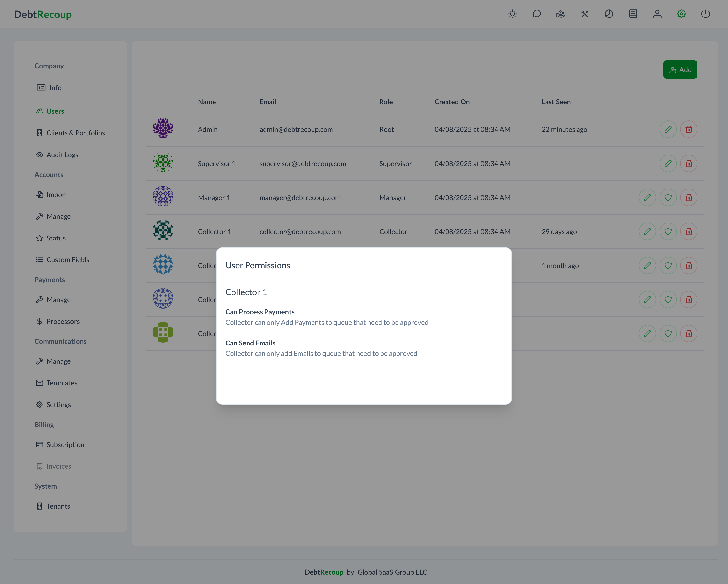Click the DebtRecoup logo link
Screen dimensions: 728x584
43,14
